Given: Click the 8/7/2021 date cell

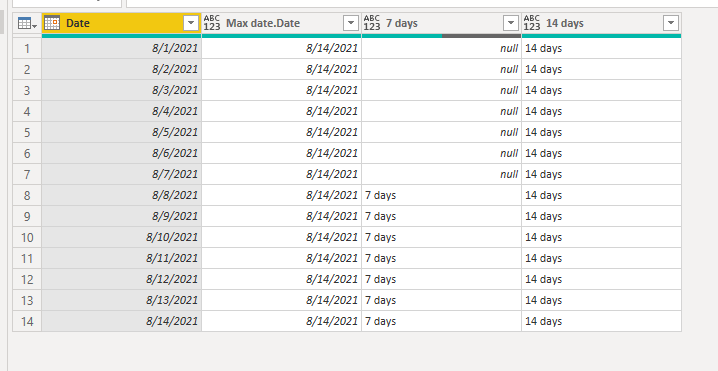Looking at the screenshot, I should pos(121,175).
